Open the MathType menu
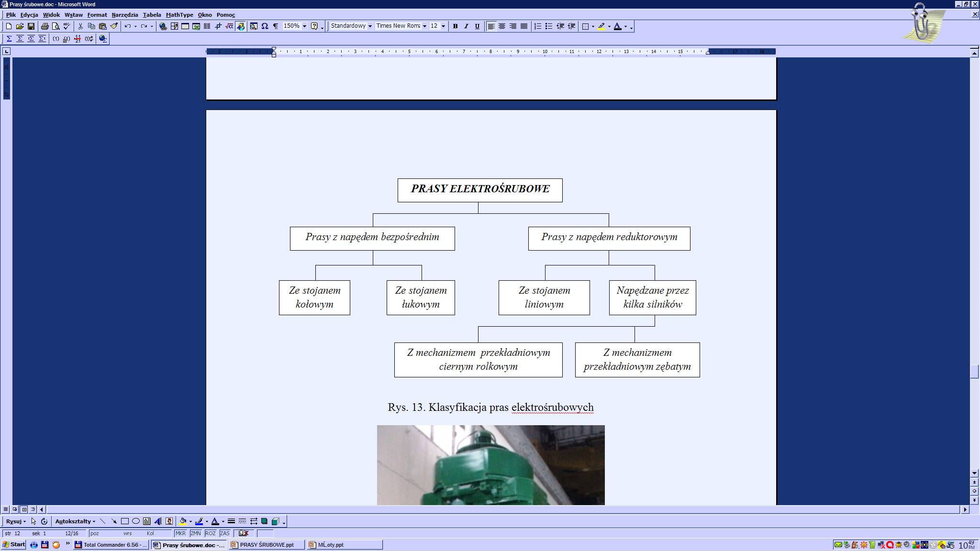This screenshot has width=980, height=551. 179,15
